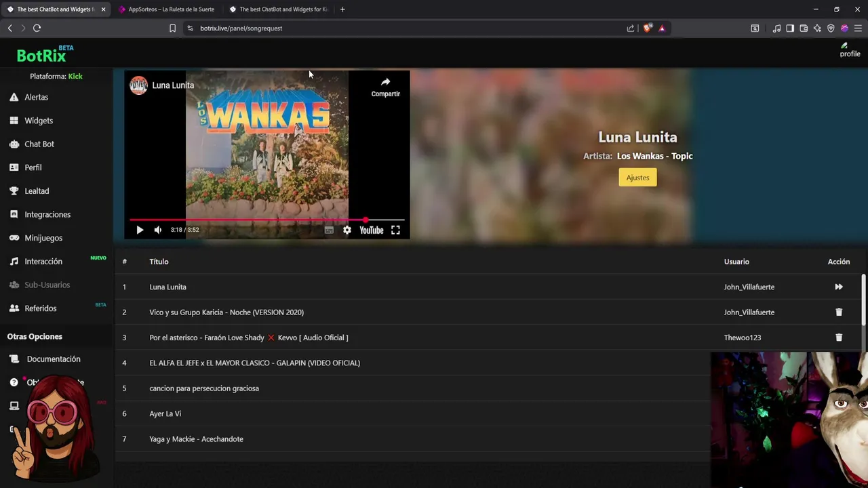
Task: Delete the Por el asterisco song
Action: 839,338
